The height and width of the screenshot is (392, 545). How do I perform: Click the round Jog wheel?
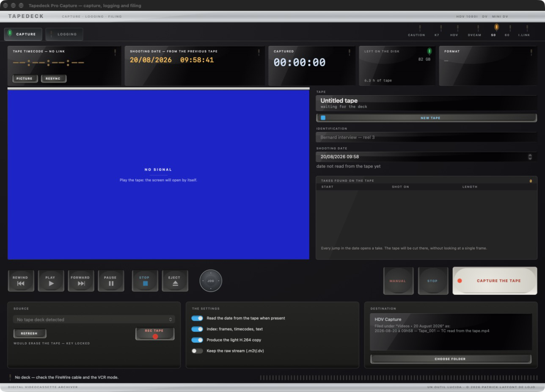coord(211,281)
